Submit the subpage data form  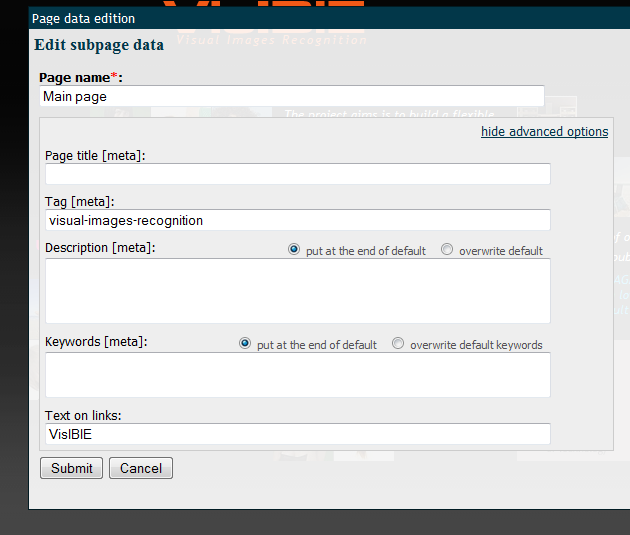tap(72, 468)
